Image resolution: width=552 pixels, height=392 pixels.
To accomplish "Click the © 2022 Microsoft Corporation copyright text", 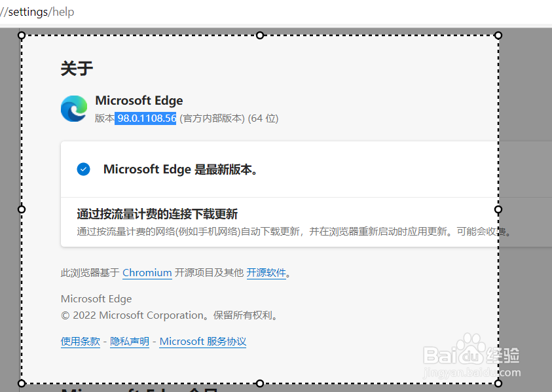I will (170, 315).
